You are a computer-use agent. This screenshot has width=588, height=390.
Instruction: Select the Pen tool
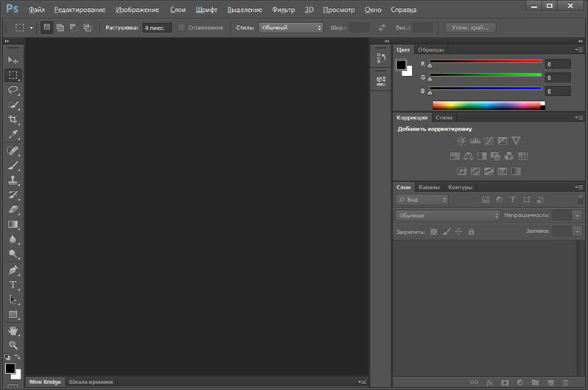pyautogui.click(x=13, y=270)
